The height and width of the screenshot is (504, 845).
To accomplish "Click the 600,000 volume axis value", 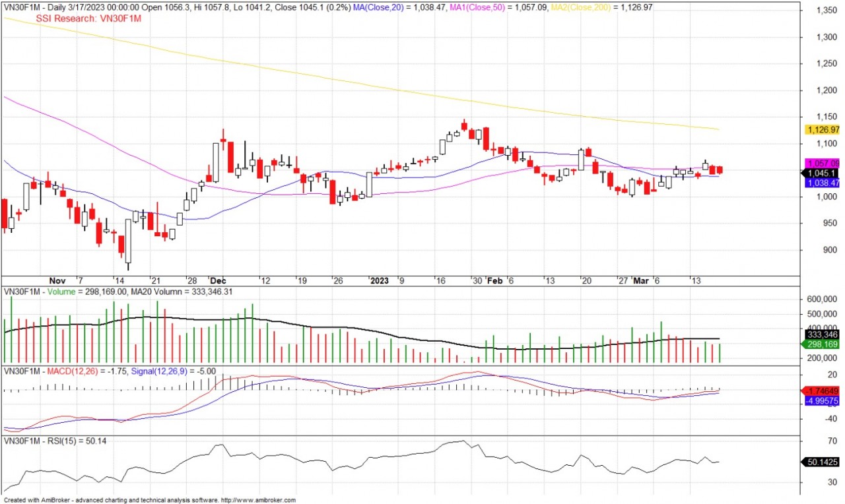I will [x=823, y=299].
